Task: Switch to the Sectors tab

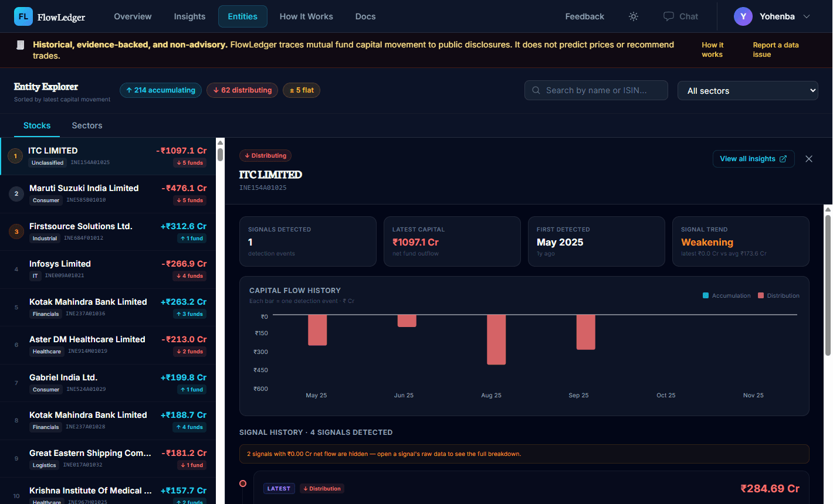Action: (87, 125)
